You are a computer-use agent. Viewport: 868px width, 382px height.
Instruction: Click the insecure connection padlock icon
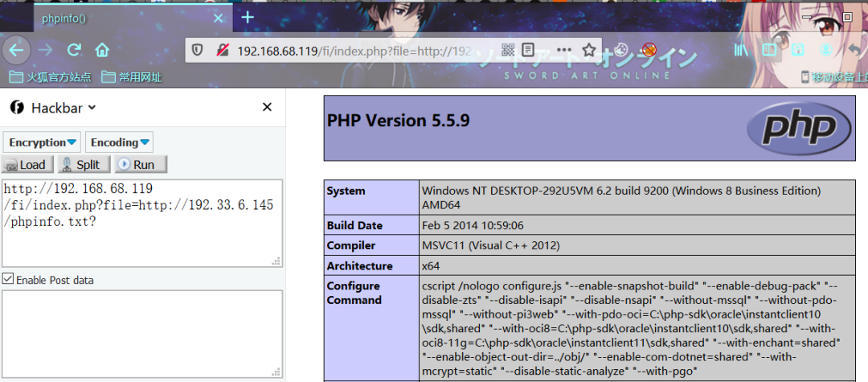point(223,51)
